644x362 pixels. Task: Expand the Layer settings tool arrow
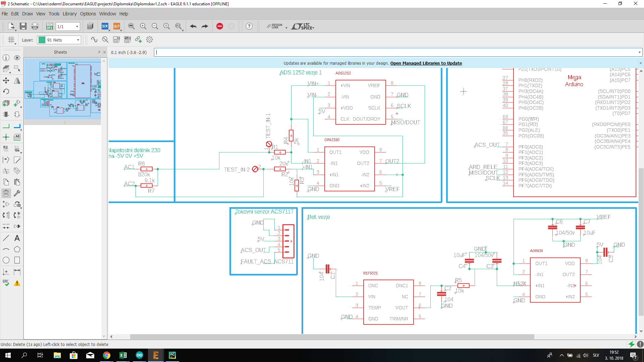10,73
